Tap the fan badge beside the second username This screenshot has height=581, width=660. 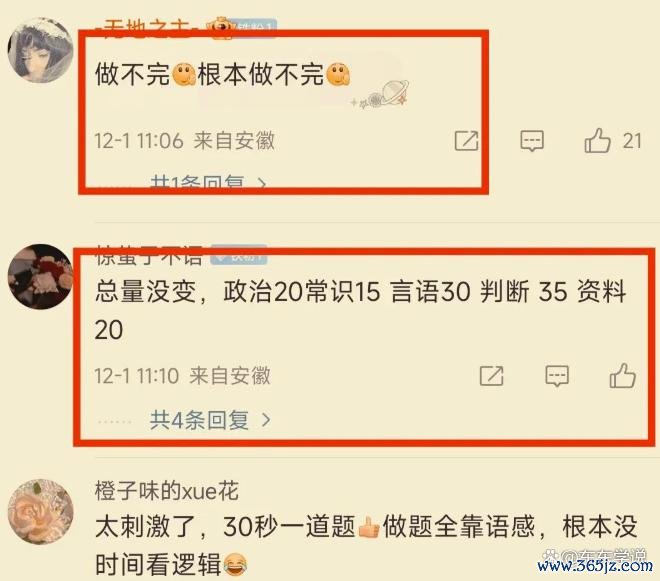point(239,254)
